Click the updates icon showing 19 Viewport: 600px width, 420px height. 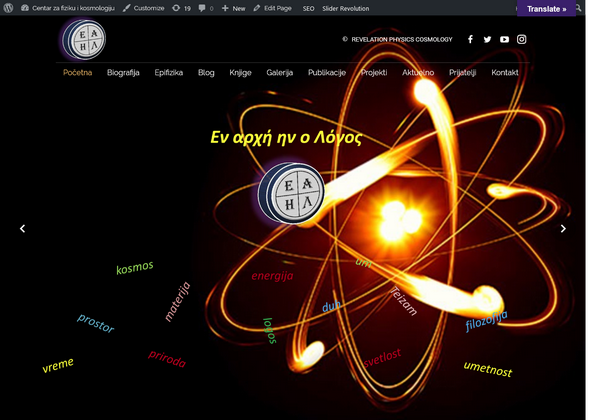[181, 8]
